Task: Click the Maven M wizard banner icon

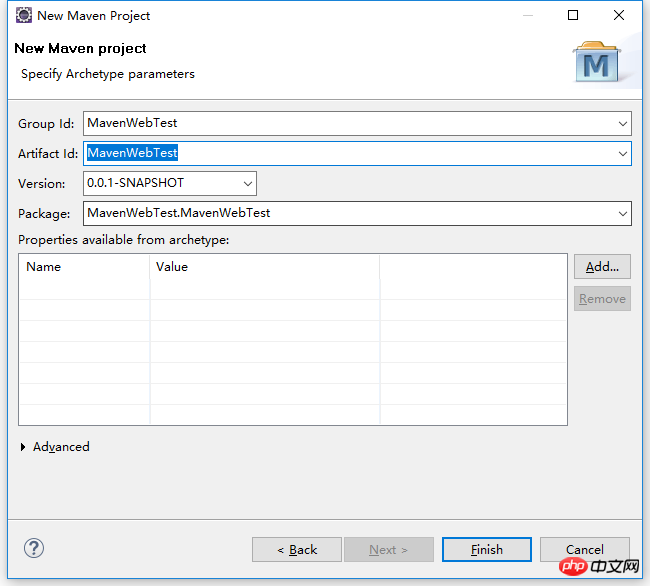Action: point(597,61)
